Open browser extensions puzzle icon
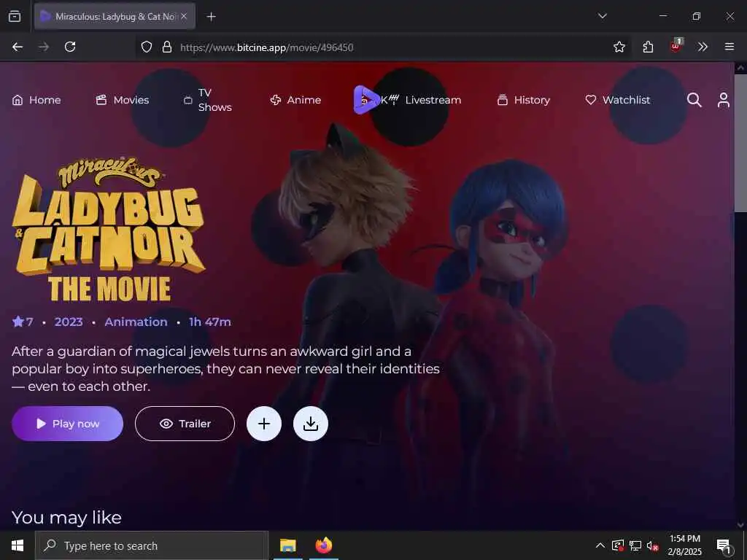The height and width of the screenshot is (560, 747). coord(648,47)
